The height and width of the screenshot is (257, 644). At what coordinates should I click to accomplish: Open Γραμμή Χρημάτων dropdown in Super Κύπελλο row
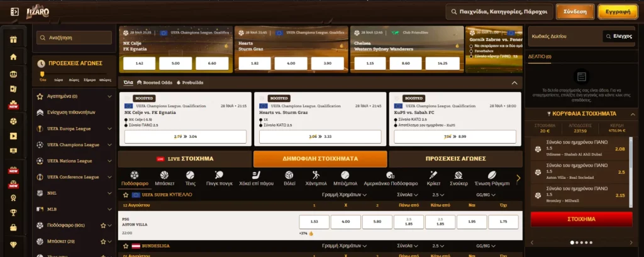point(344,195)
